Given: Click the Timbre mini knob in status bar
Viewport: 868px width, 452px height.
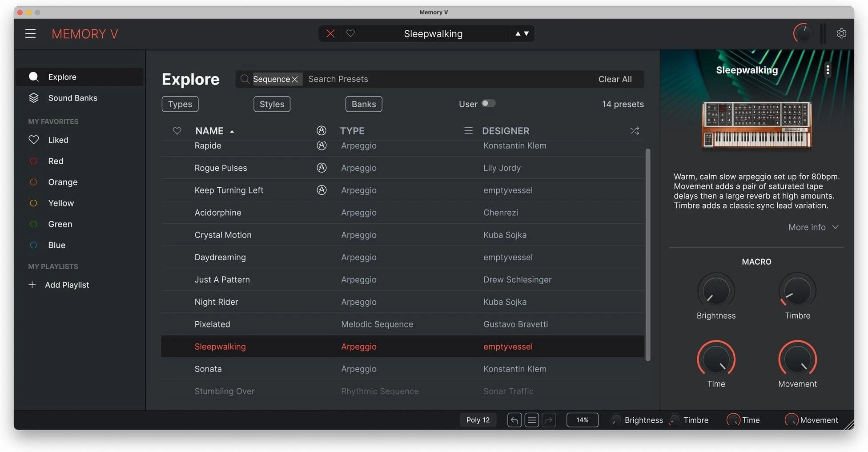Looking at the screenshot, I should click(675, 420).
